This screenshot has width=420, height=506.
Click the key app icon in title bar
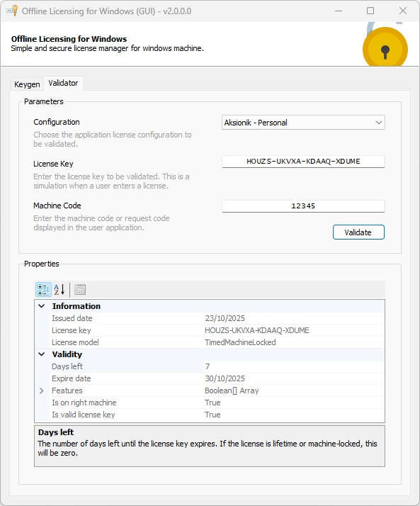click(12, 11)
